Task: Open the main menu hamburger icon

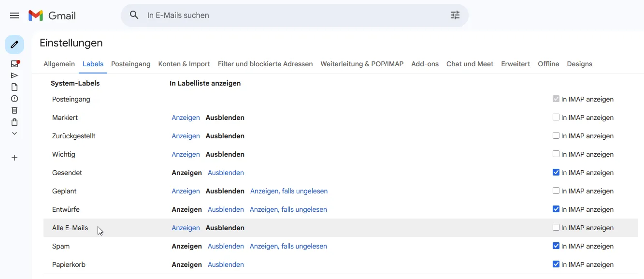Action: coord(14,15)
